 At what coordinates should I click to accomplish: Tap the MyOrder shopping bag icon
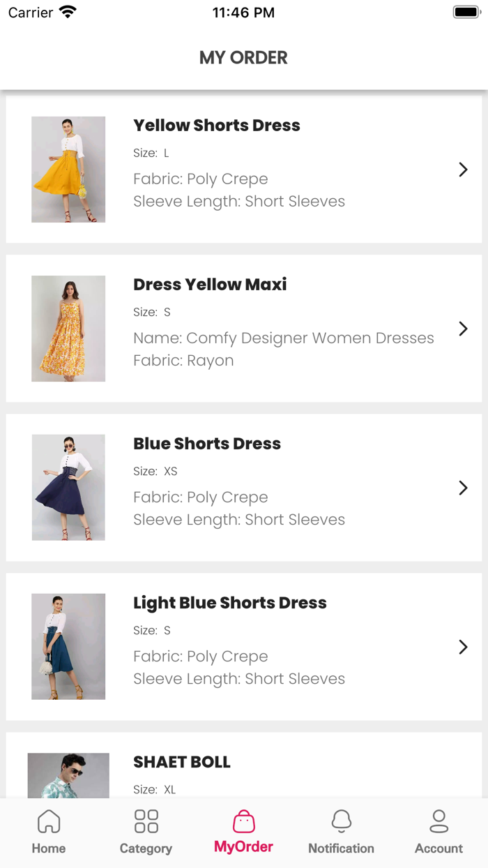pyautogui.click(x=244, y=821)
